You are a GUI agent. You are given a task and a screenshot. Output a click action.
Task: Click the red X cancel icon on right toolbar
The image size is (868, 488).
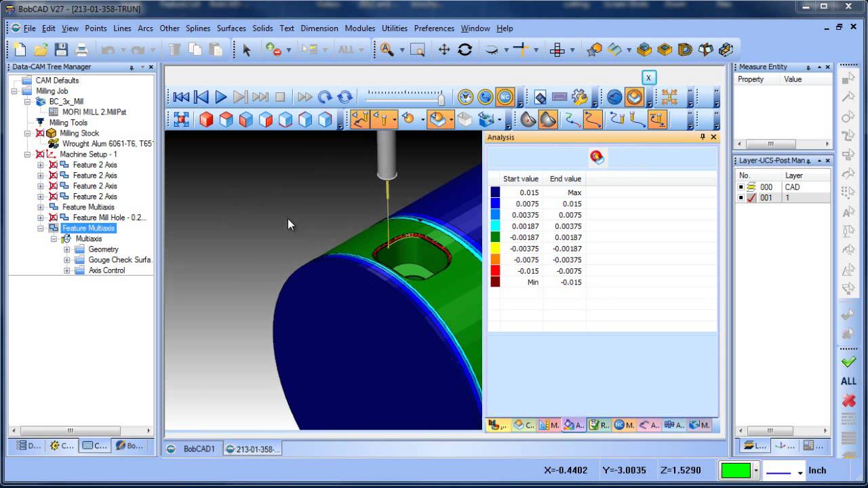pyautogui.click(x=848, y=401)
